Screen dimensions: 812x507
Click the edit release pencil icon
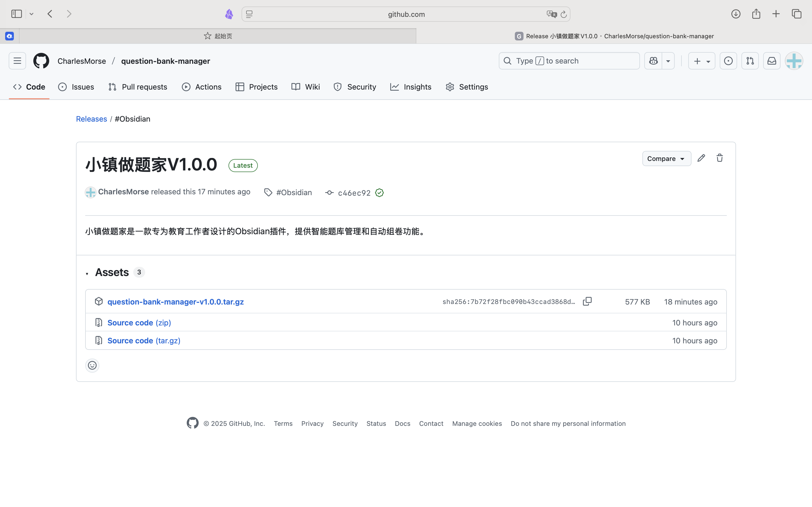pos(701,158)
